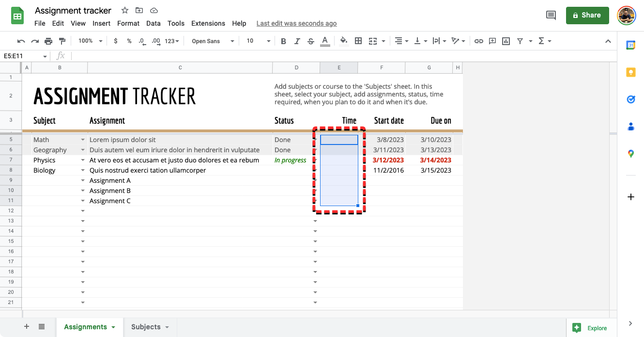Toggle italic formatting
The image size is (644, 337).
pyautogui.click(x=297, y=41)
